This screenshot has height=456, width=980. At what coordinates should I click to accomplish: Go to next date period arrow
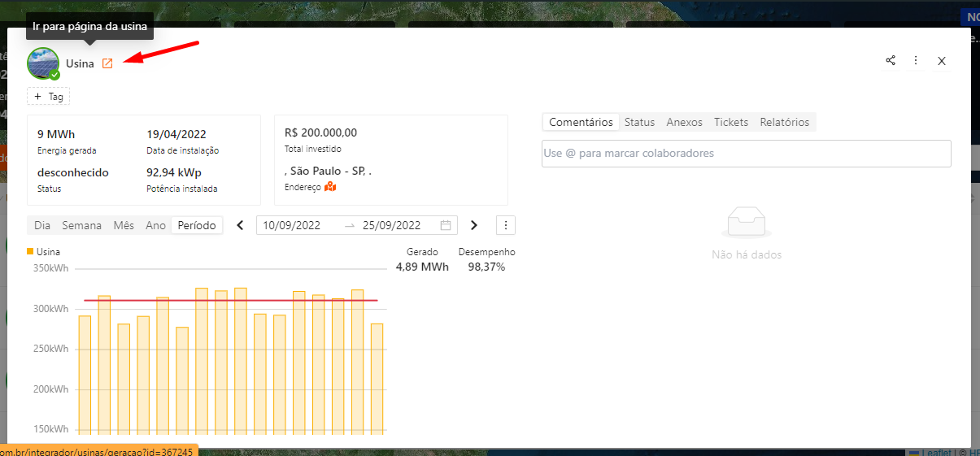coord(474,225)
